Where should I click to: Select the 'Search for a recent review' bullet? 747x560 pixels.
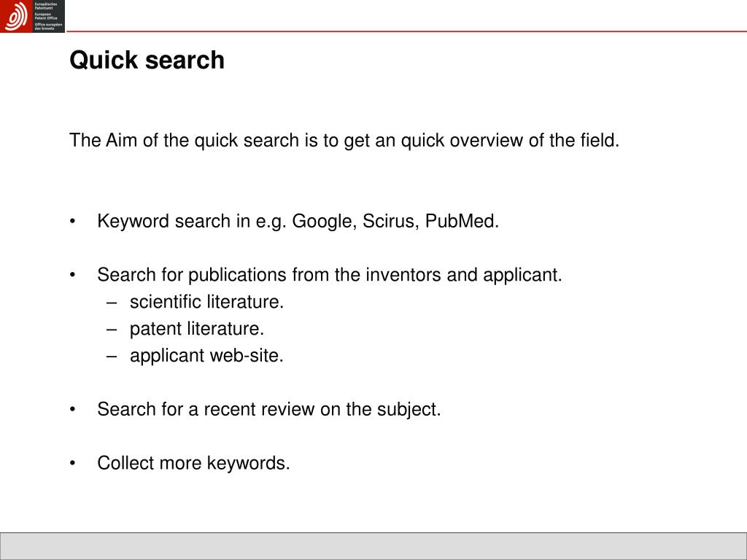pos(269,410)
